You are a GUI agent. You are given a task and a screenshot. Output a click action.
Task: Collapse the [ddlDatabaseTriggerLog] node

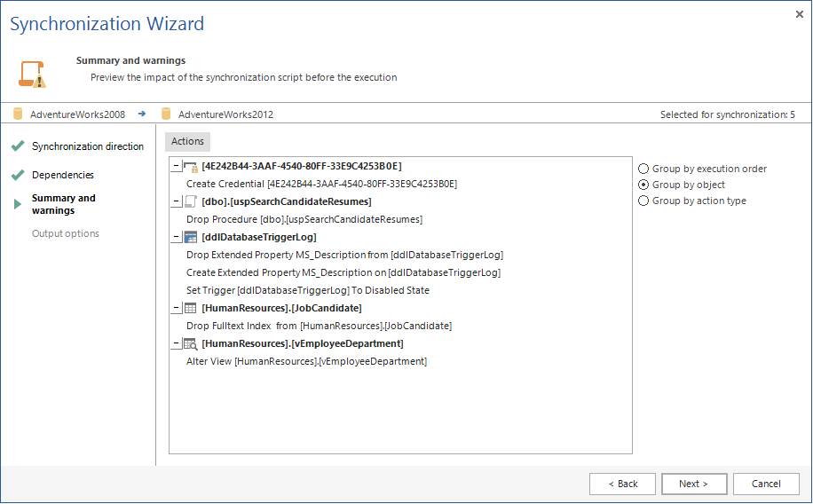[x=177, y=237]
